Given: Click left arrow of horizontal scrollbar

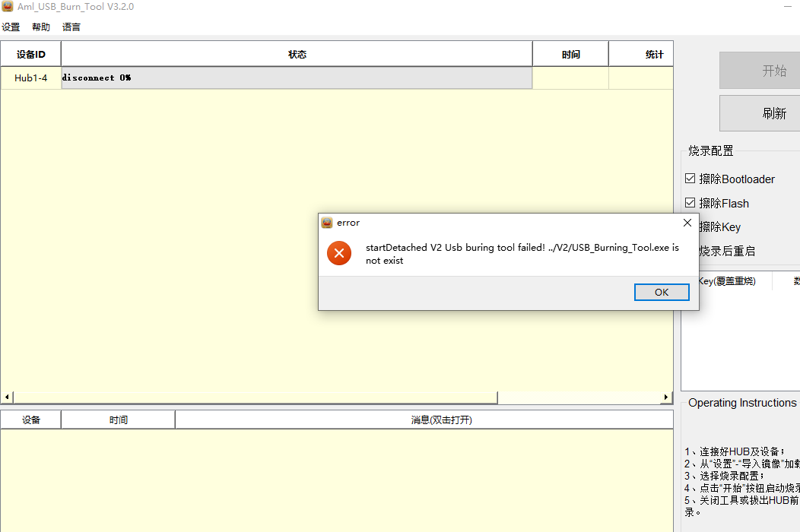Looking at the screenshot, I should coord(7,397).
